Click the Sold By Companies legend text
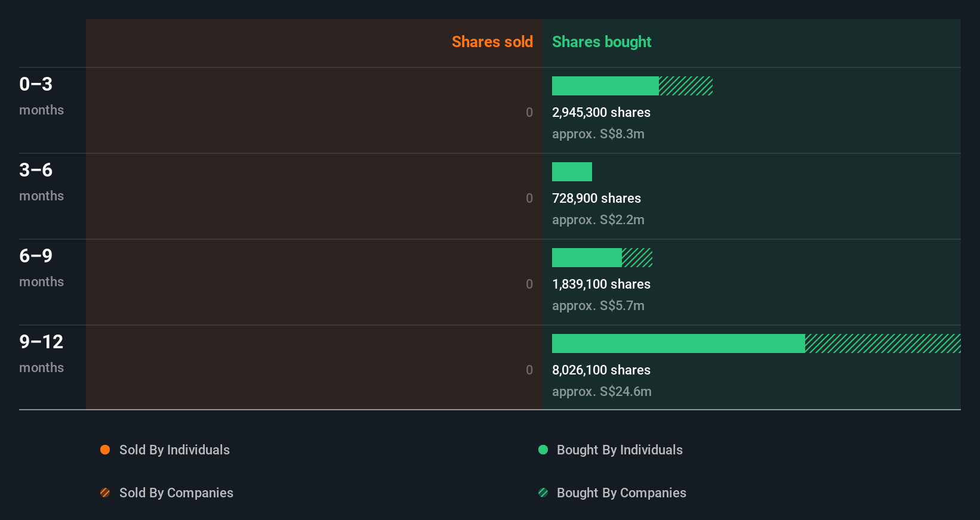This screenshot has width=980, height=520. [176, 493]
